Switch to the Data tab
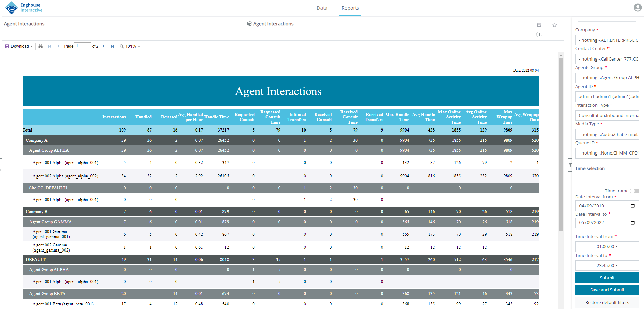This screenshot has width=644, height=309. click(x=321, y=8)
